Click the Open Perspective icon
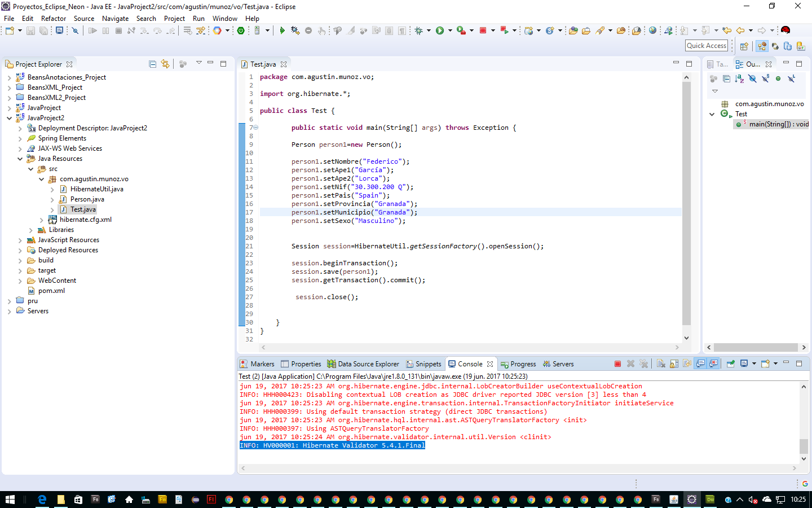The image size is (812, 508). (744, 46)
